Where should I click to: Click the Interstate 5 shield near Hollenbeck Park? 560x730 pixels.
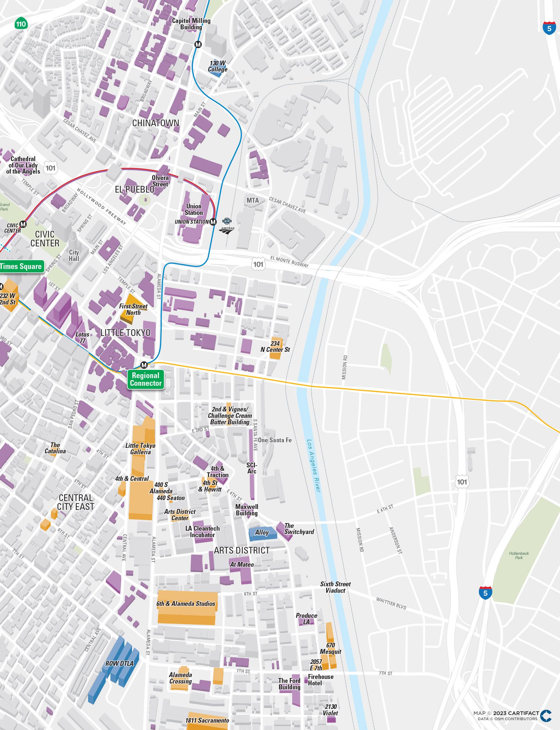[485, 593]
